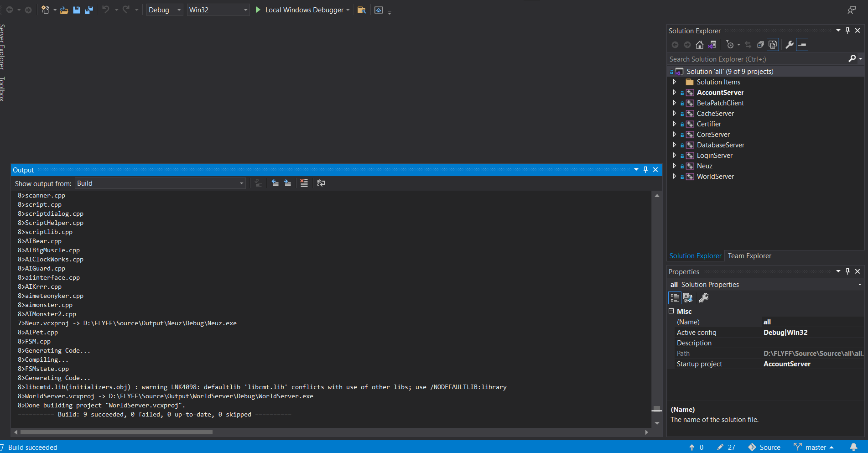Viewport: 868px width, 453px height.
Task: Save all files
Action: tap(89, 10)
